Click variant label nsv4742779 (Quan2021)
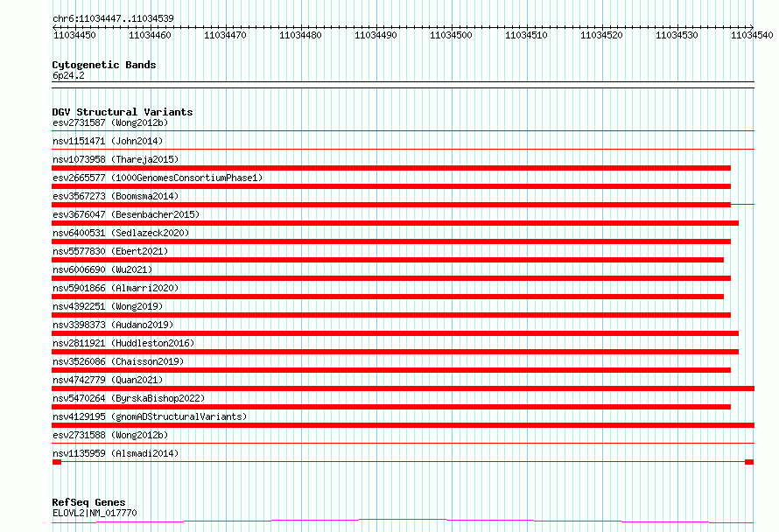Image resolution: width=779 pixels, height=532 pixels. click(108, 380)
